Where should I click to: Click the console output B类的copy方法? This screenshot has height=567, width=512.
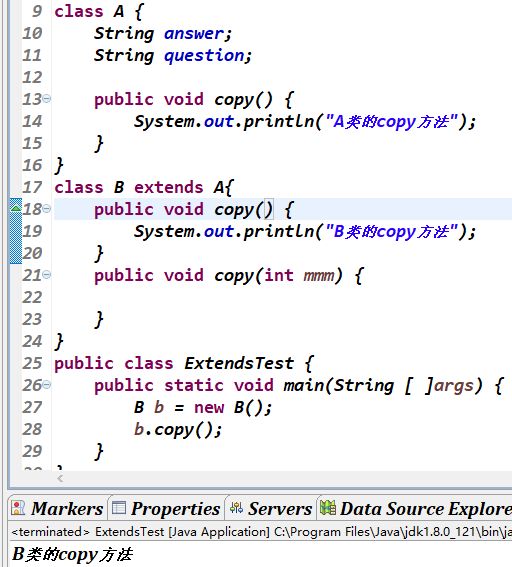click(x=72, y=554)
